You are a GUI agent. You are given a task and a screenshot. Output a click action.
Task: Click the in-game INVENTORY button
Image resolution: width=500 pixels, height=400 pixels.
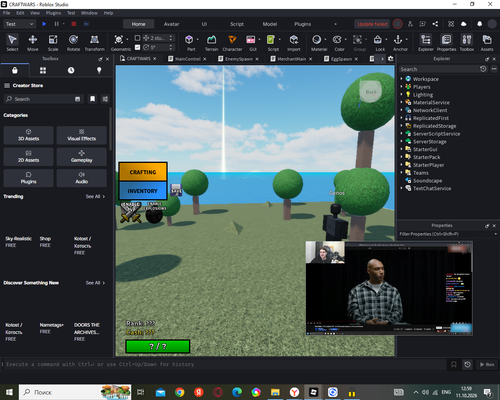(143, 191)
